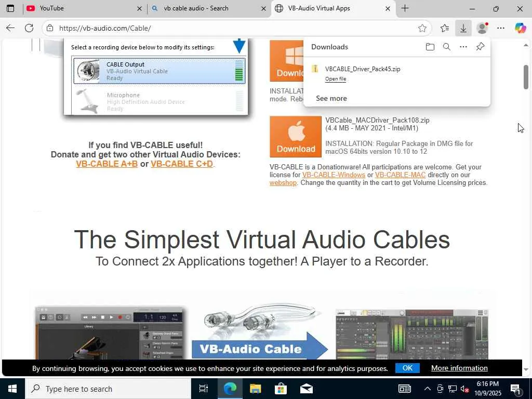This screenshot has width=532, height=399.
Task: View site information lock icon
Action: coord(50,28)
